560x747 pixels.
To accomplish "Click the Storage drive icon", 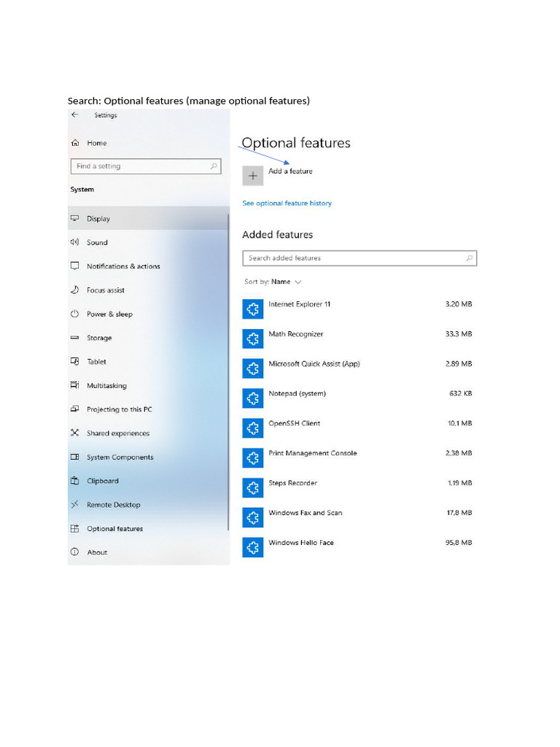I will click(x=75, y=337).
